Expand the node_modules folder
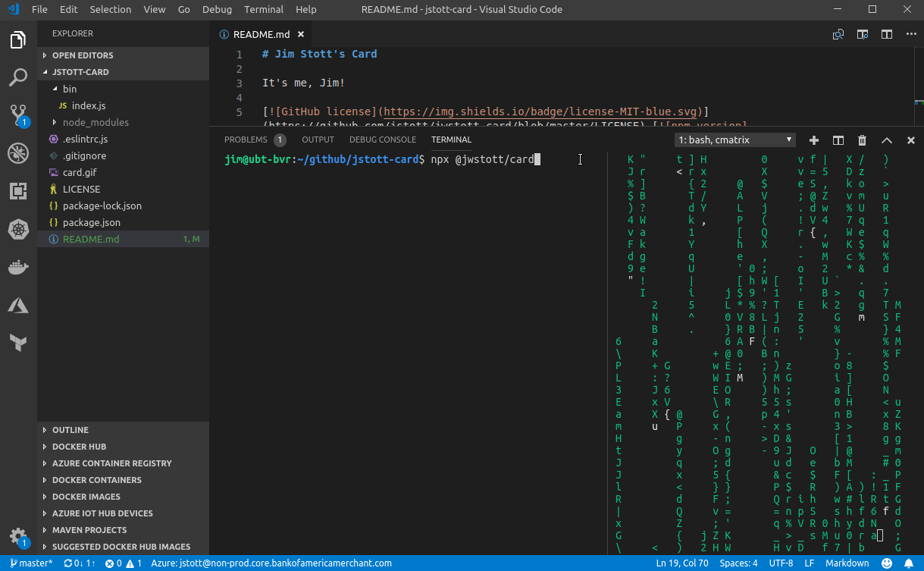Image resolution: width=924 pixels, height=571 pixels. tap(123, 122)
